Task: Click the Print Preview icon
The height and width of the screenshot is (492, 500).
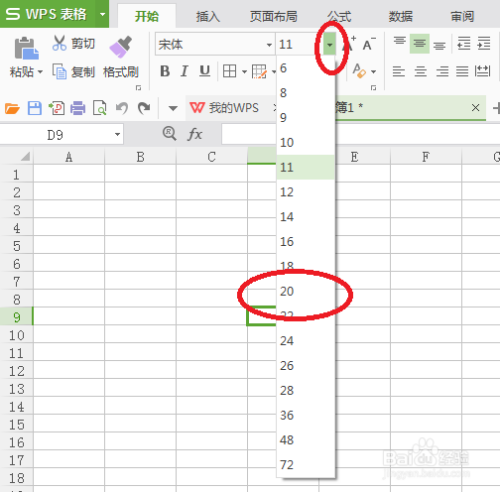Action: 100,108
